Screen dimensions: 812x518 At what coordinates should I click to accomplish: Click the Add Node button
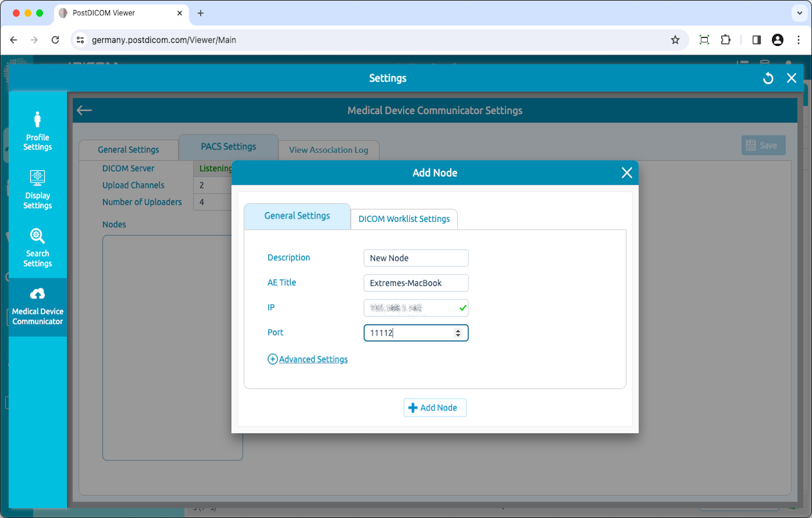click(x=435, y=407)
